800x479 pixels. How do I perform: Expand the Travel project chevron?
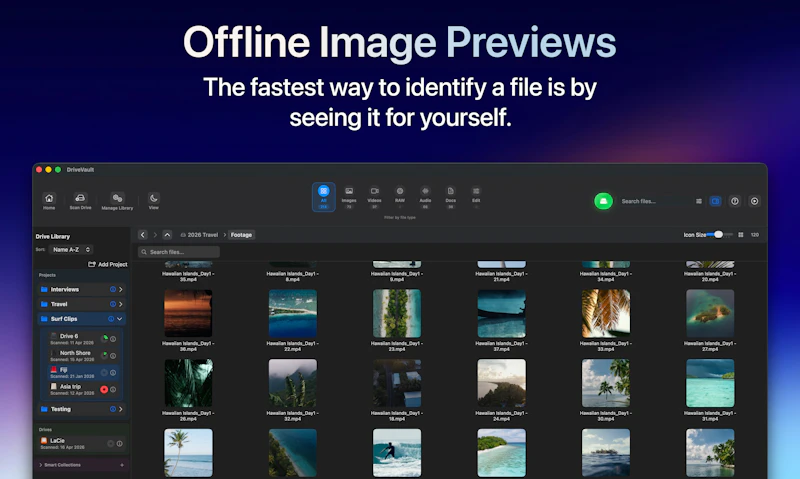[x=121, y=304]
